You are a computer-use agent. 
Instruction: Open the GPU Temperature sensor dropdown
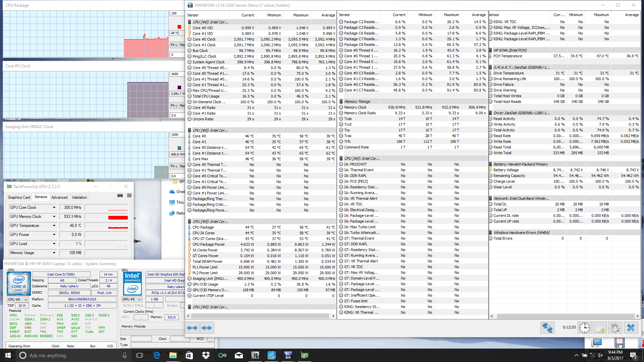pos(54,226)
